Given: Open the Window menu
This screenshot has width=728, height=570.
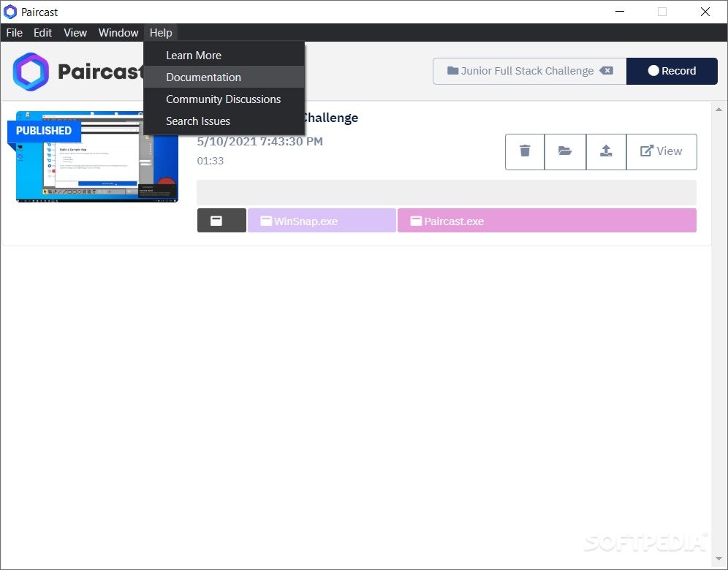Looking at the screenshot, I should pyautogui.click(x=118, y=33).
